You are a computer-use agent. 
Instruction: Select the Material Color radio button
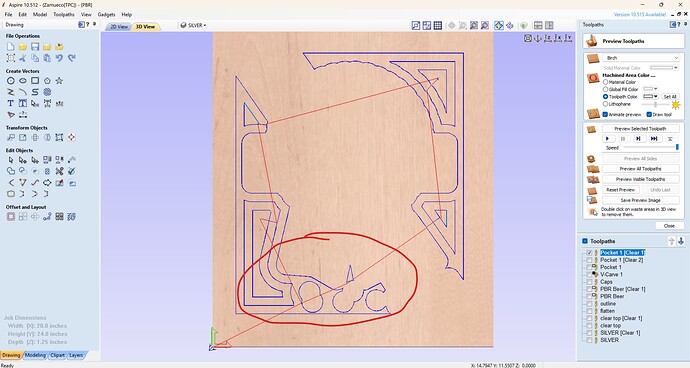click(606, 82)
